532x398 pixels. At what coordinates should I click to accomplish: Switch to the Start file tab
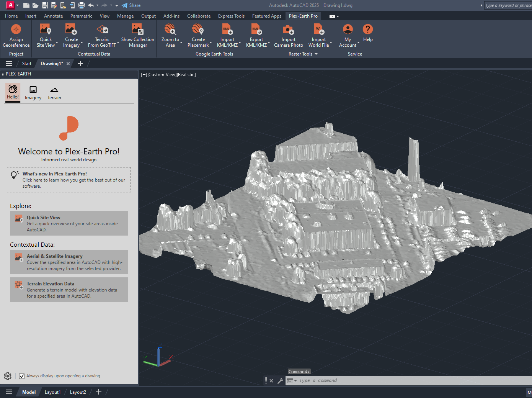tap(26, 64)
